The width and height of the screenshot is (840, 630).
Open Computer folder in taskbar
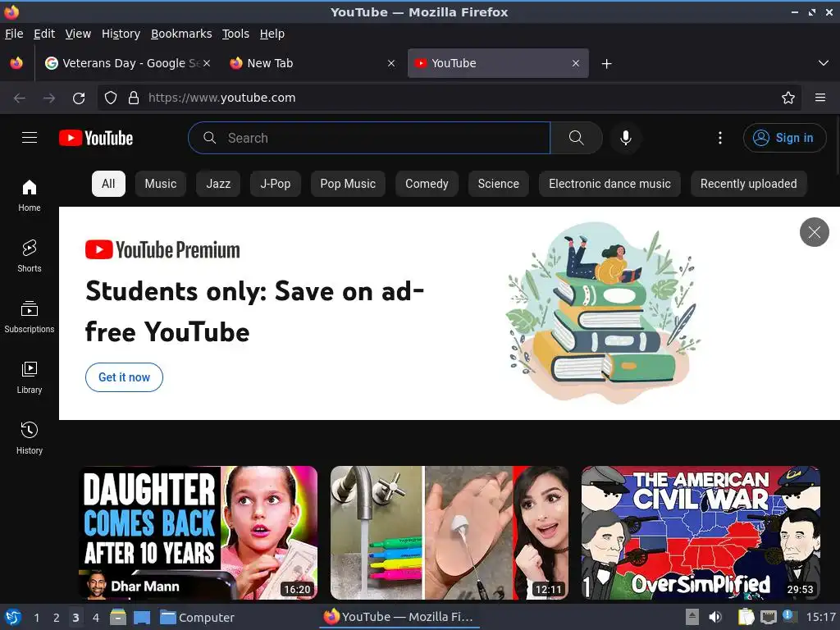click(197, 618)
